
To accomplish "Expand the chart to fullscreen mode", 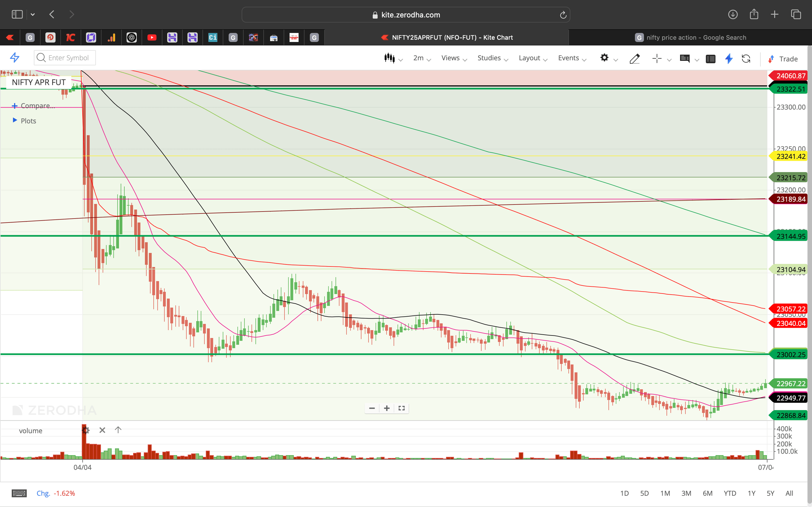I will (401, 408).
